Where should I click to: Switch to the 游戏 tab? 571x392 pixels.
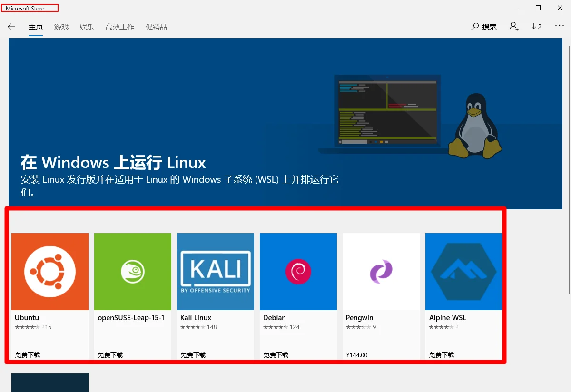coord(61,27)
